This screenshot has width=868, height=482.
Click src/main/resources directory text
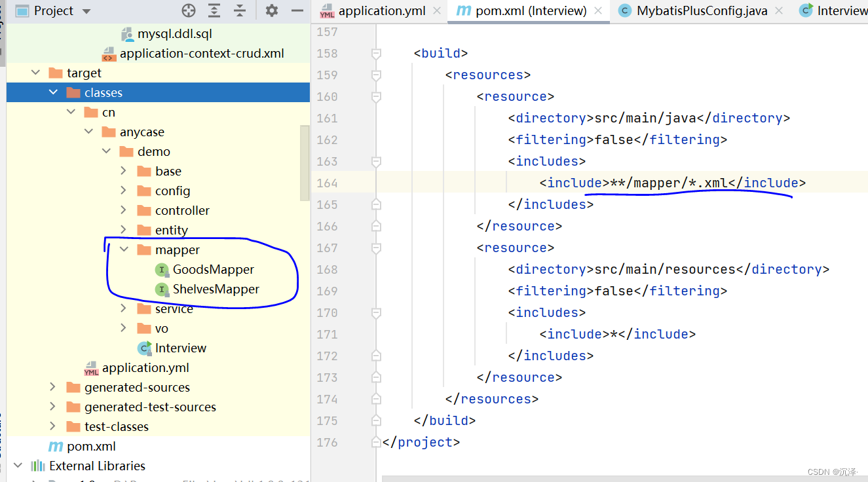coord(665,270)
